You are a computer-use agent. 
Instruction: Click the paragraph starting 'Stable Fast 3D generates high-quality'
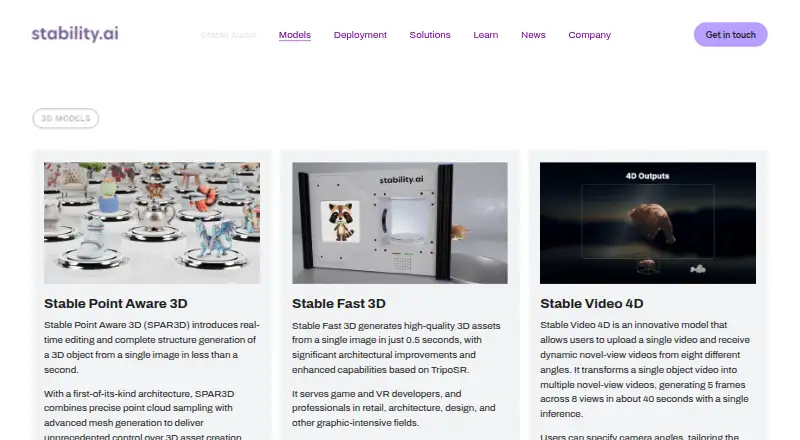click(396, 348)
